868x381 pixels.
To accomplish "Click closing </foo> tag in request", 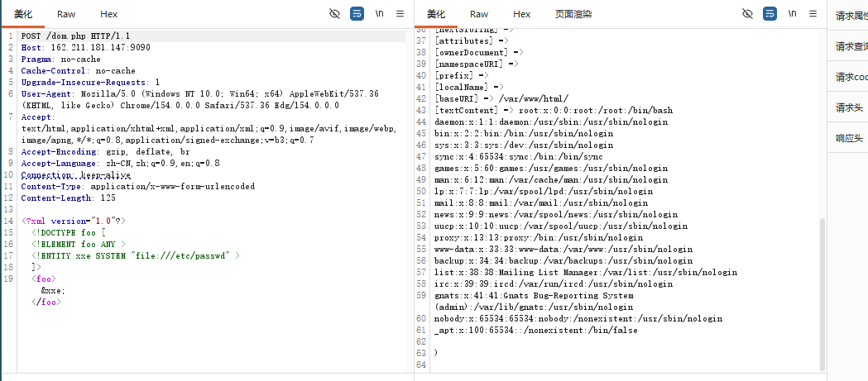I will 46,302.
